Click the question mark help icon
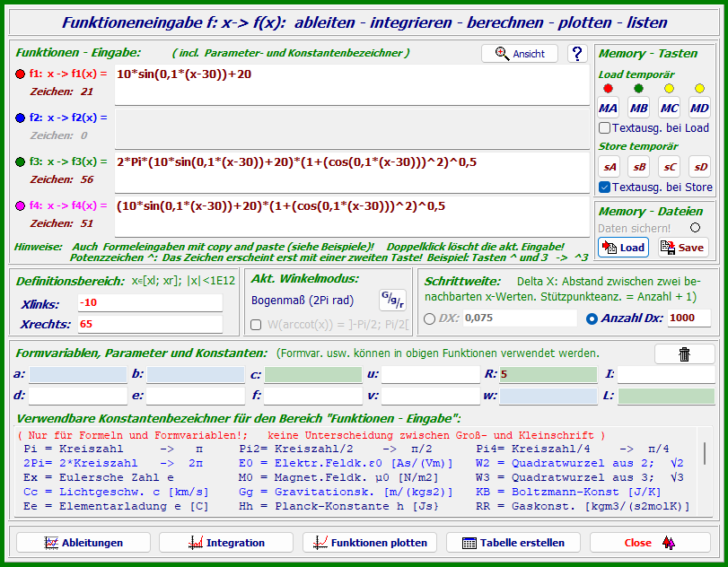 (577, 54)
